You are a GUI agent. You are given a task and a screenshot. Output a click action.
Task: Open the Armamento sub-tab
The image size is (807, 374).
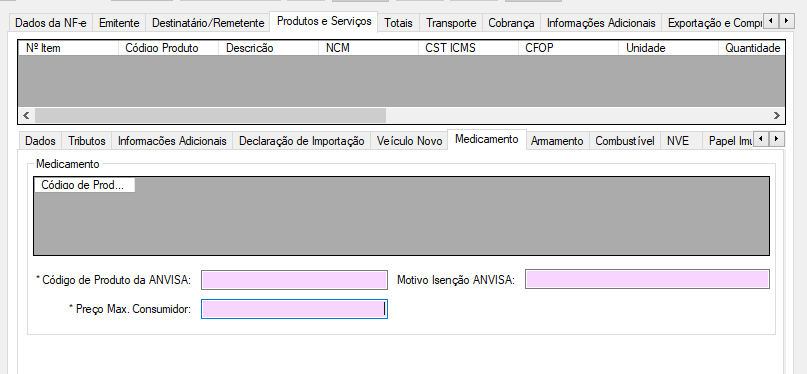(x=557, y=141)
